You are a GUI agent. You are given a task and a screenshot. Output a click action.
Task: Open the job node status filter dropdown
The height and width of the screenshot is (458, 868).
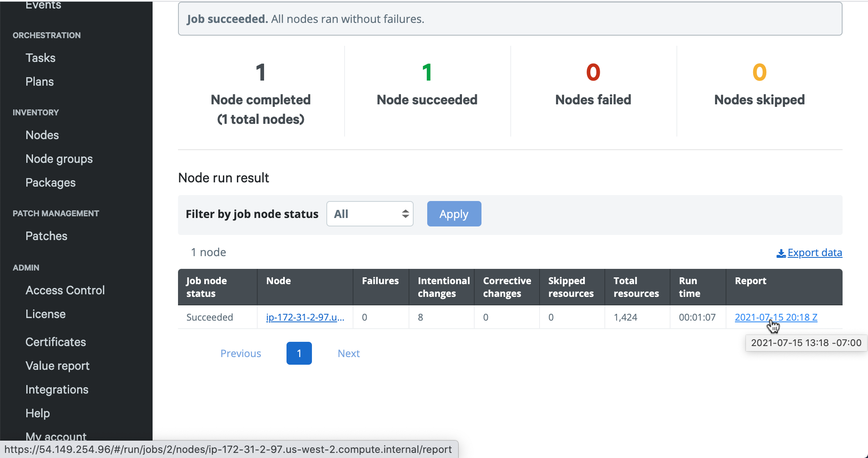(370, 214)
